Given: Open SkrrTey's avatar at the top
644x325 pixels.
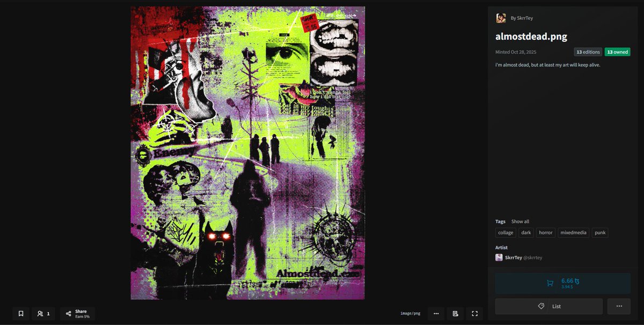Looking at the screenshot, I should (501, 18).
